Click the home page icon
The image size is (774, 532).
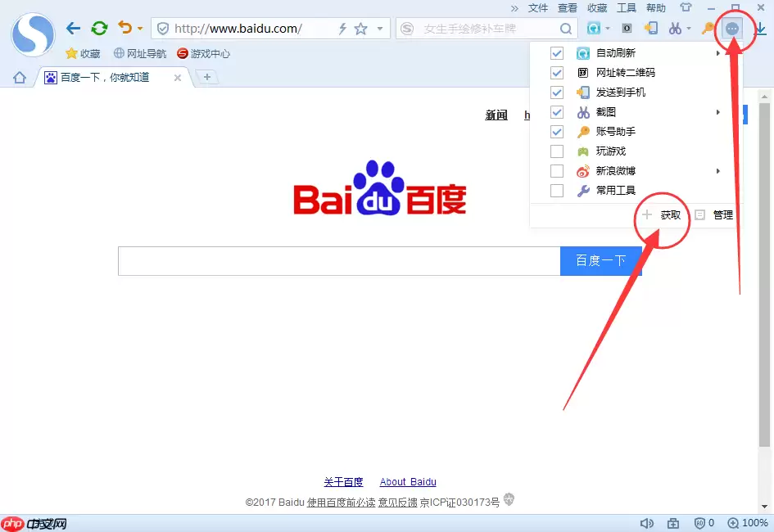pyautogui.click(x=20, y=78)
